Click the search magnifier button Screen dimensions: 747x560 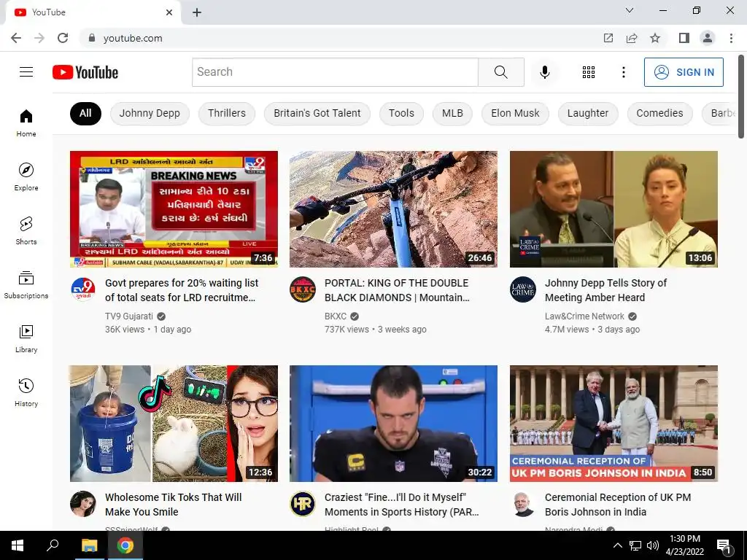pyautogui.click(x=501, y=72)
